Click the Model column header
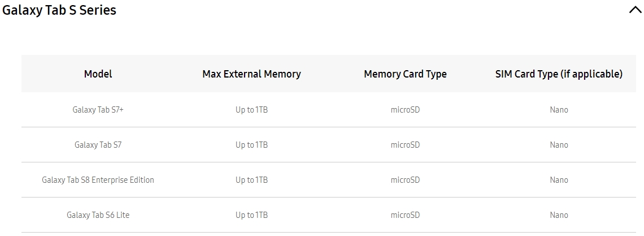The height and width of the screenshot is (236, 644). [98, 74]
